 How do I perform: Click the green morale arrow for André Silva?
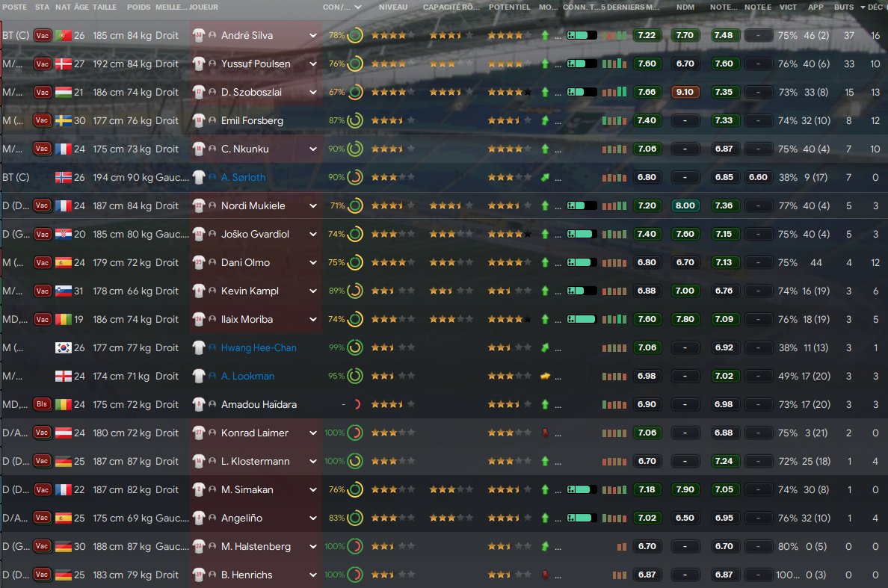pyautogui.click(x=545, y=35)
